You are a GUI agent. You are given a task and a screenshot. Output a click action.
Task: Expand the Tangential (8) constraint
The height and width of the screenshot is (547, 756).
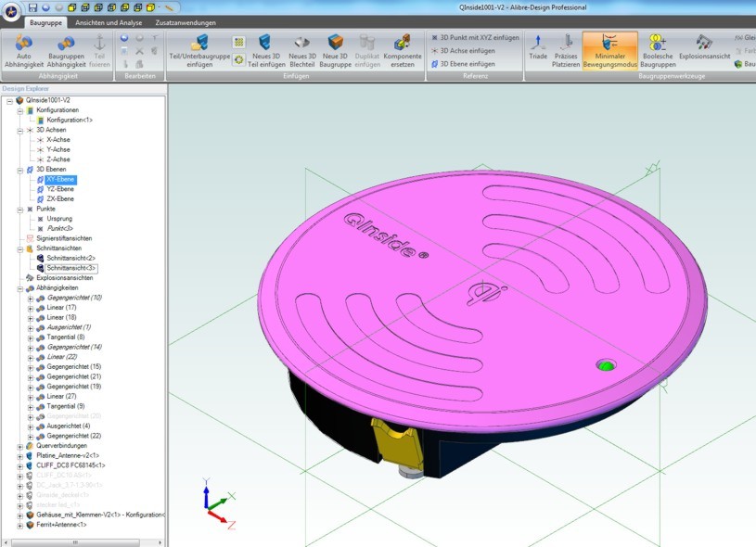(x=31, y=337)
